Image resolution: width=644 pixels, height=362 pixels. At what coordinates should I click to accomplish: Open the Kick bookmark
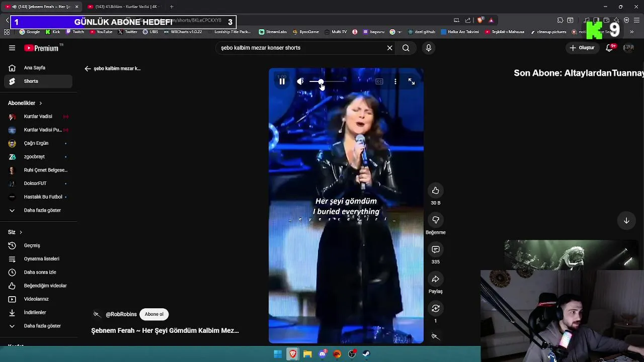click(x=53, y=32)
